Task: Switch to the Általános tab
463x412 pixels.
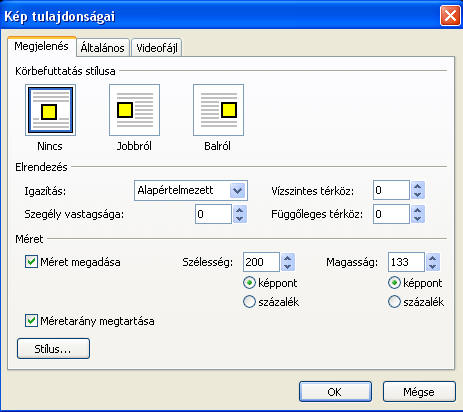Action: 103,48
